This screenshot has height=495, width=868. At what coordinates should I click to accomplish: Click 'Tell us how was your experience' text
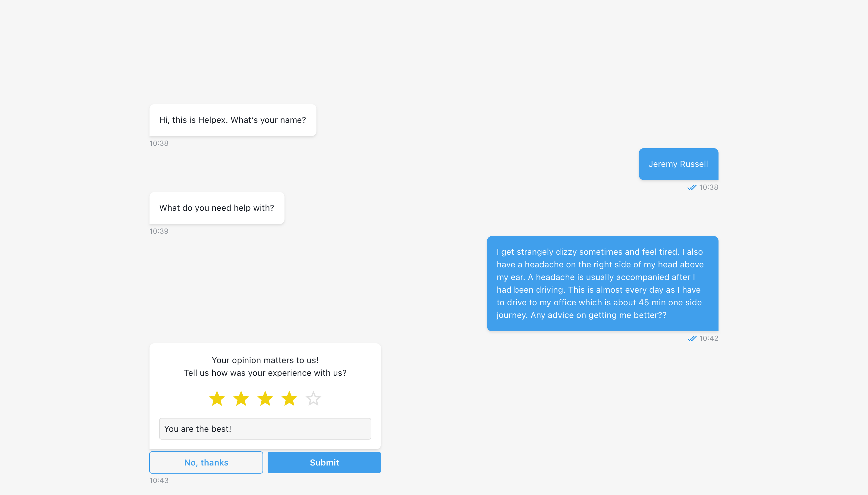pyautogui.click(x=265, y=373)
